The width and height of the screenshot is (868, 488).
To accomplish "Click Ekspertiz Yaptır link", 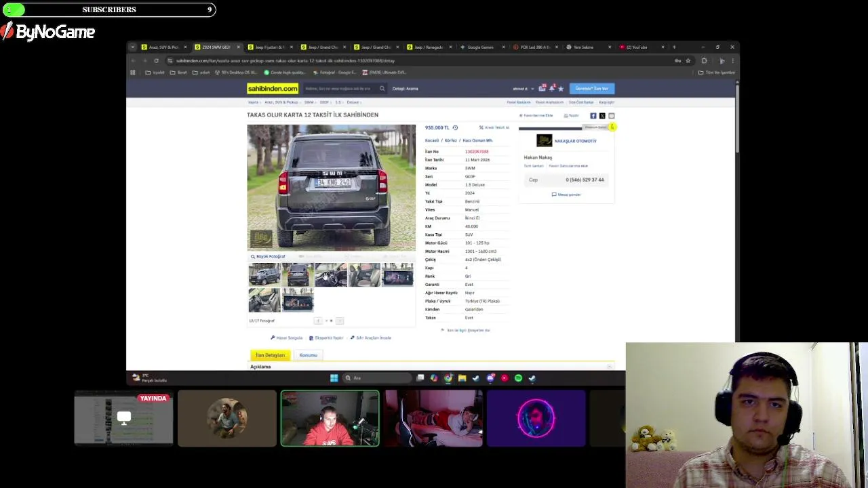I will pyautogui.click(x=326, y=338).
